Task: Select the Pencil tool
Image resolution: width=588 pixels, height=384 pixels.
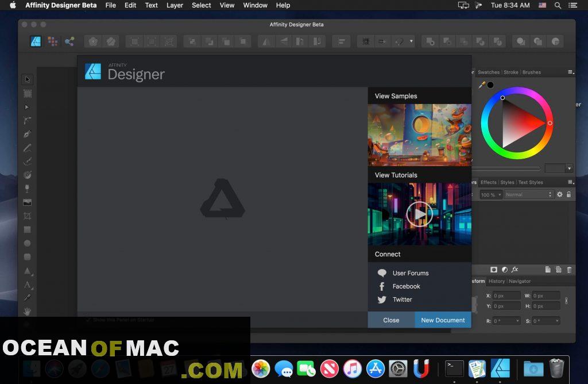Action: [x=28, y=148]
